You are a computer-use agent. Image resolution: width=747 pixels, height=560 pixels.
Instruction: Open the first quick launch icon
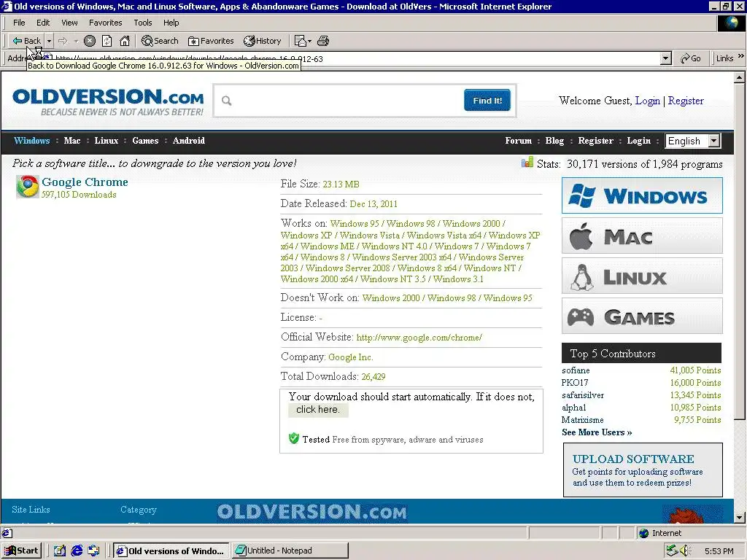[x=60, y=551]
